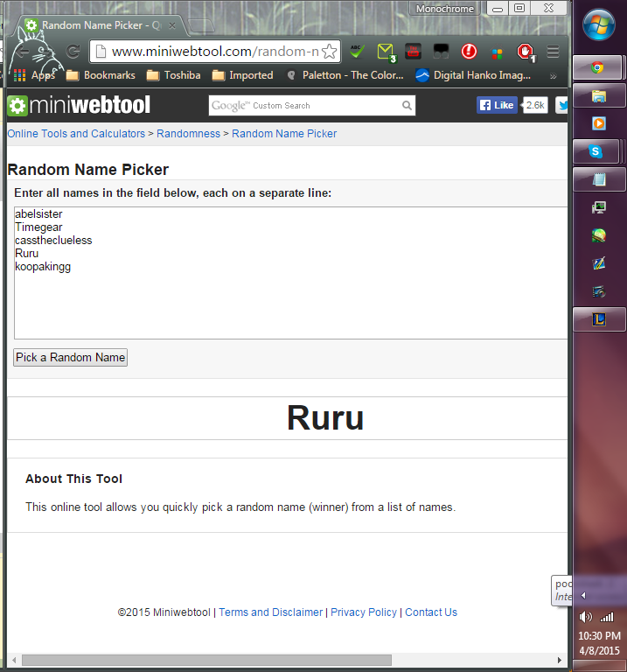Click the miniwebtool gear logo

(x=17, y=106)
